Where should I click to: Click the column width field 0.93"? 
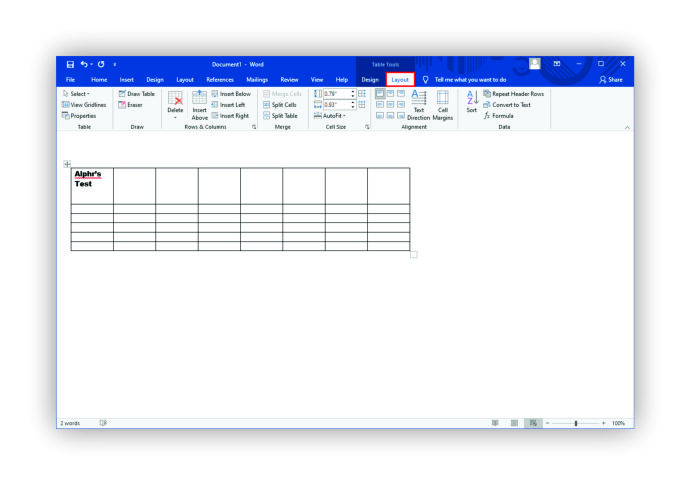(x=337, y=105)
